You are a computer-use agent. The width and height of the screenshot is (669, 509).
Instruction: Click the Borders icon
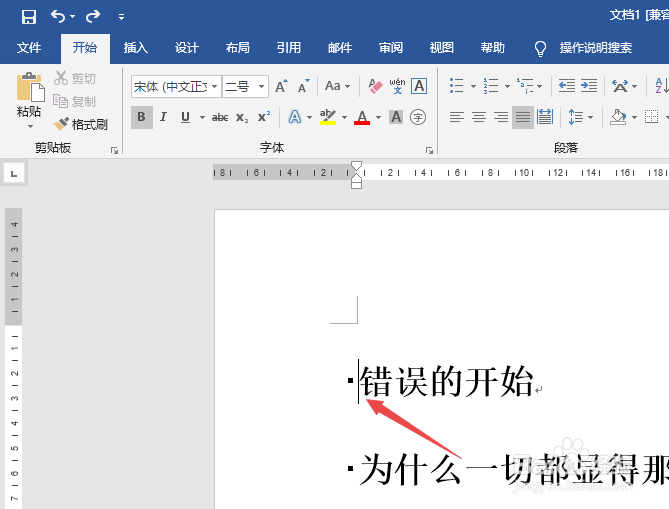coord(652,117)
